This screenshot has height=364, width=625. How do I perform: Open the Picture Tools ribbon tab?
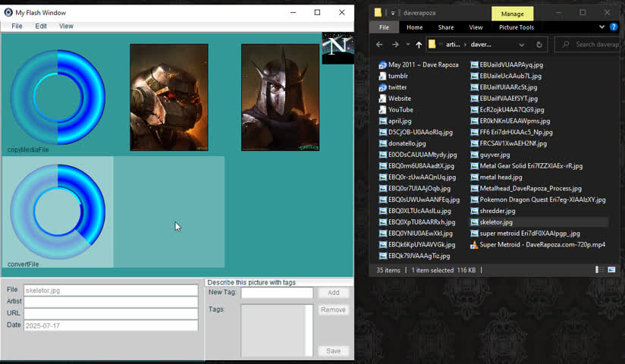[x=516, y=27]
